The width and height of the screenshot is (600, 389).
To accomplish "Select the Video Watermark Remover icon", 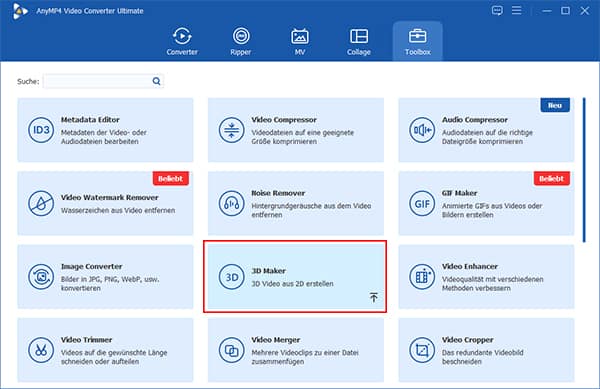I will (41, 203).
